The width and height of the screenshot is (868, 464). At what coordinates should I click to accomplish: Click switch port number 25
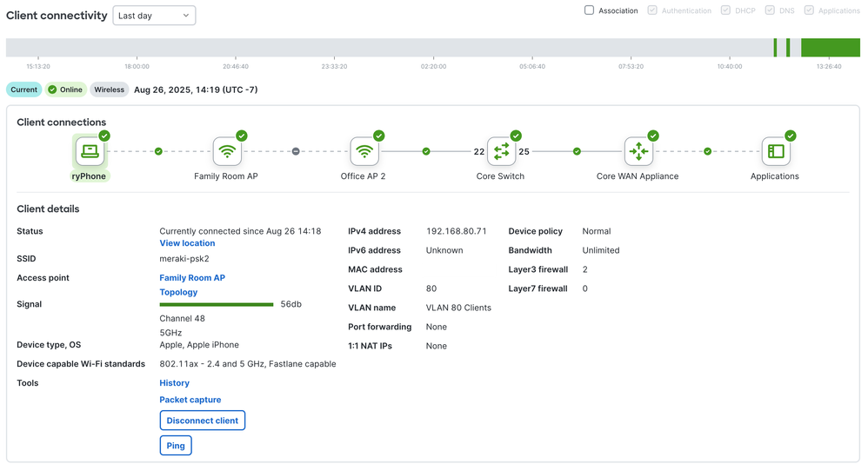pos(524,151)
